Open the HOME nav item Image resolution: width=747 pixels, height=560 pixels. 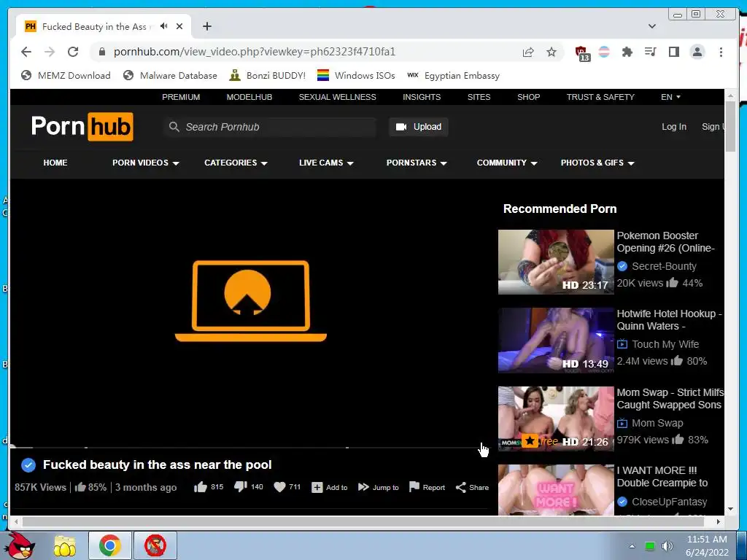[x=55, y=163]
